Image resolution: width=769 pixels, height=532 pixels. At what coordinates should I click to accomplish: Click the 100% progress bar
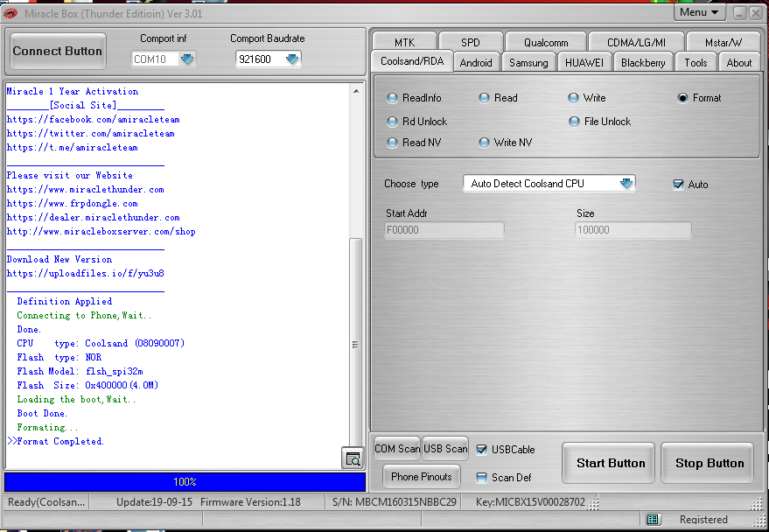pos(185,482)
